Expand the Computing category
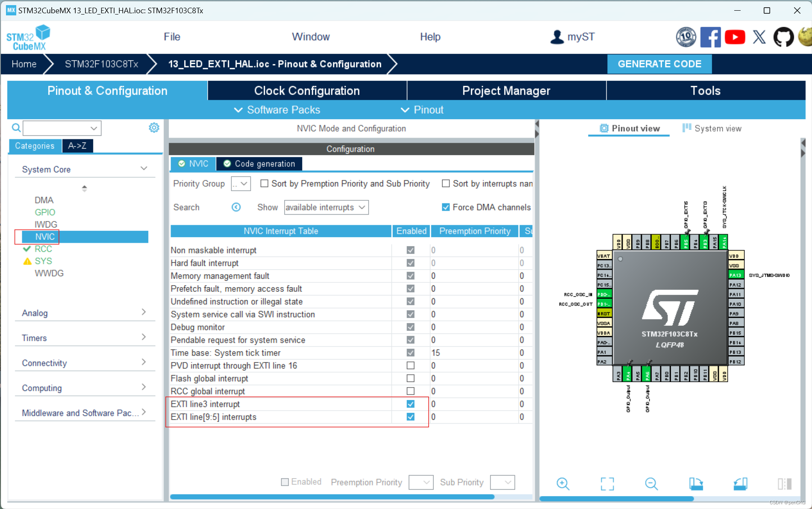 pos(144,387)
